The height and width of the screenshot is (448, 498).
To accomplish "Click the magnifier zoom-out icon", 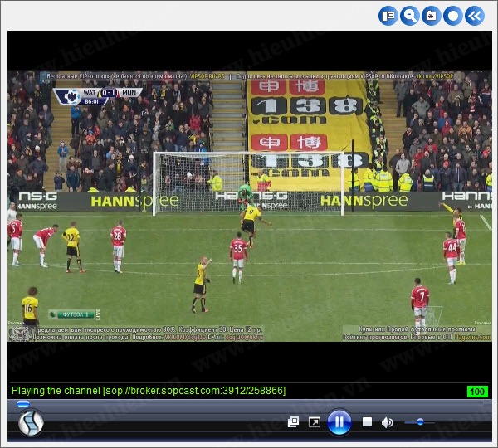I will [410, 15].
